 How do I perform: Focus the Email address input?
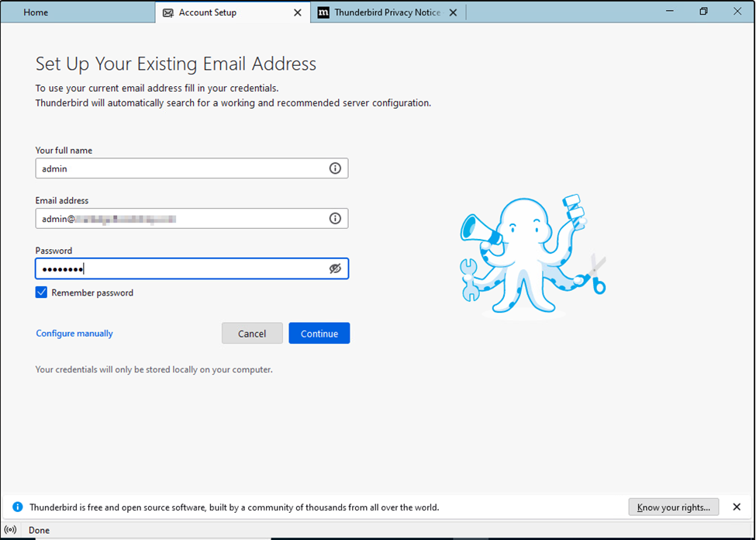[x=192, y=219]
